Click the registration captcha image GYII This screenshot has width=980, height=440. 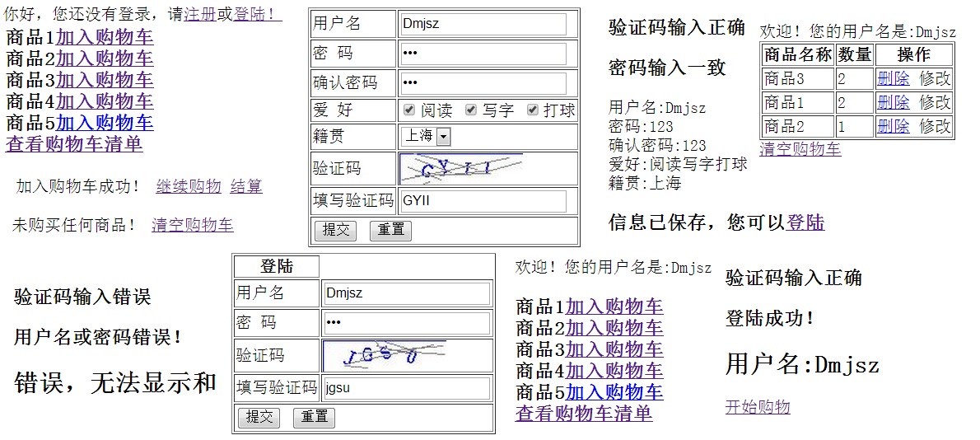point(461,167)
